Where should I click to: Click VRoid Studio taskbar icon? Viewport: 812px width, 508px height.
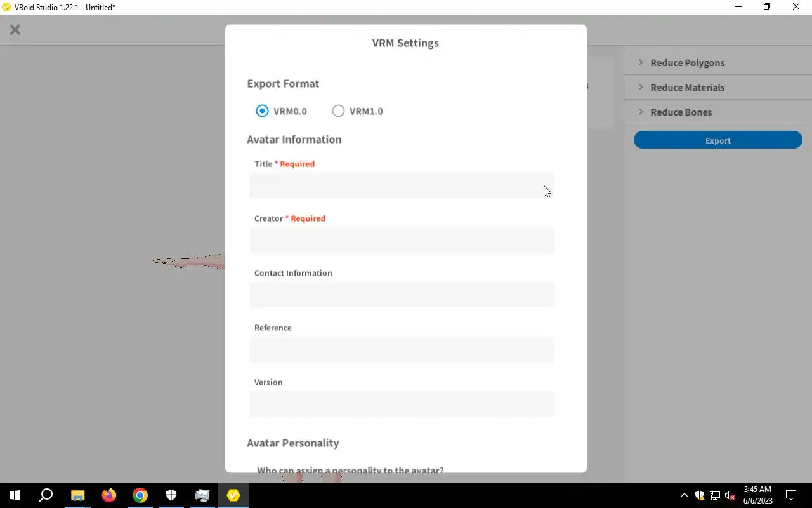[x=233, y=495]
